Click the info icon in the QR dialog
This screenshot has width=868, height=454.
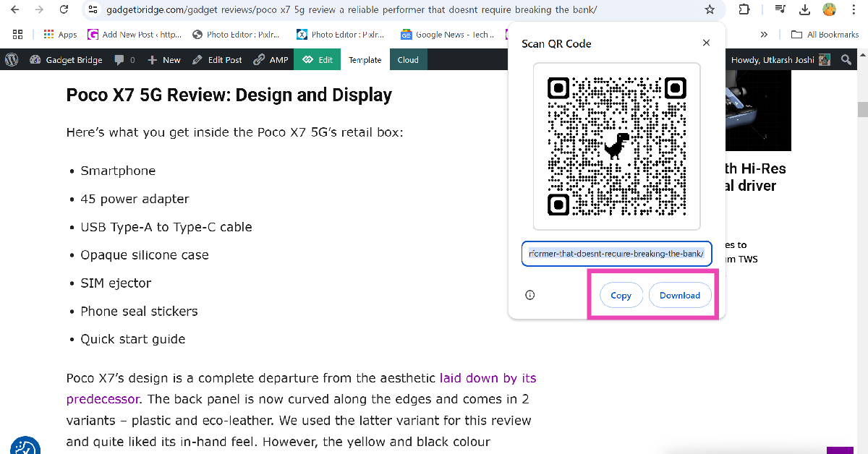tap(530, 295)
